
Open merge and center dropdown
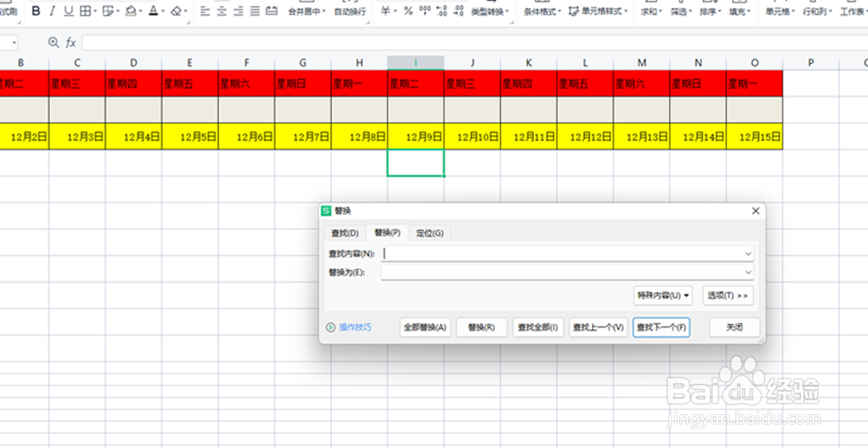(307, 12)
